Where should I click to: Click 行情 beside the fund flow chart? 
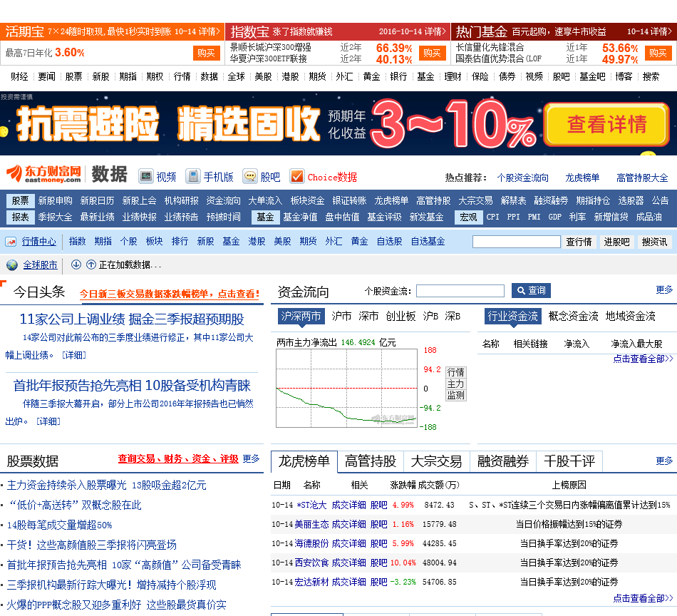point(456,372)
